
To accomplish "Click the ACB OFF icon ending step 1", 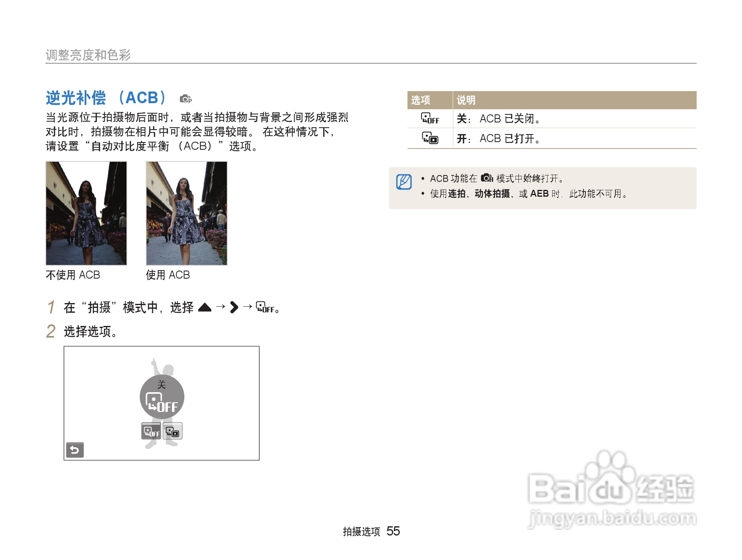I will [265, 307].
